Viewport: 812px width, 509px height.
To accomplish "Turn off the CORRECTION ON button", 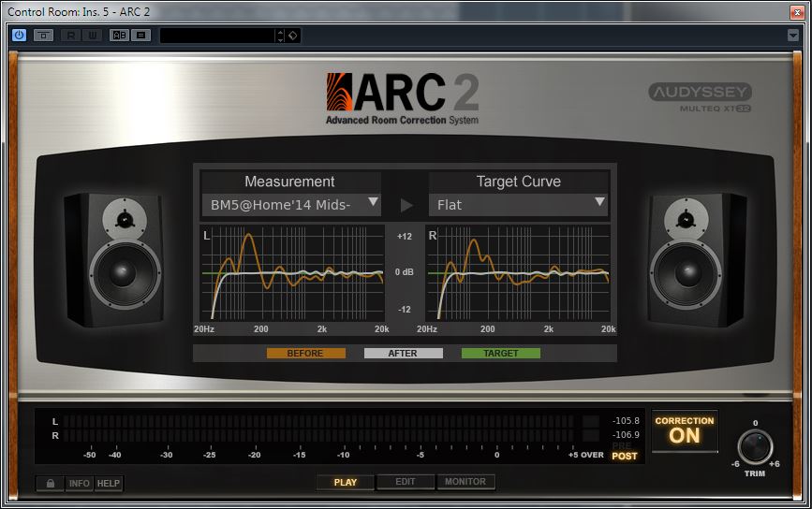I will point(685,430).
